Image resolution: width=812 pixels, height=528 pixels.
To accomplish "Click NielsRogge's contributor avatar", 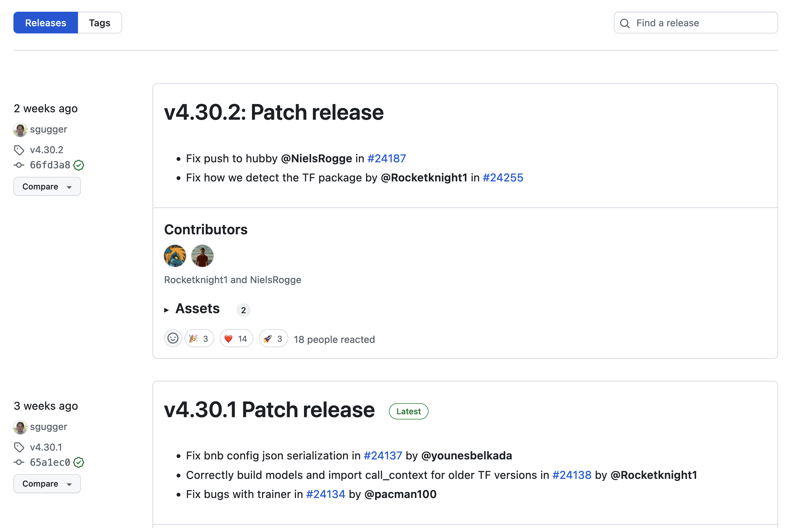I will [x=202, y=255].
